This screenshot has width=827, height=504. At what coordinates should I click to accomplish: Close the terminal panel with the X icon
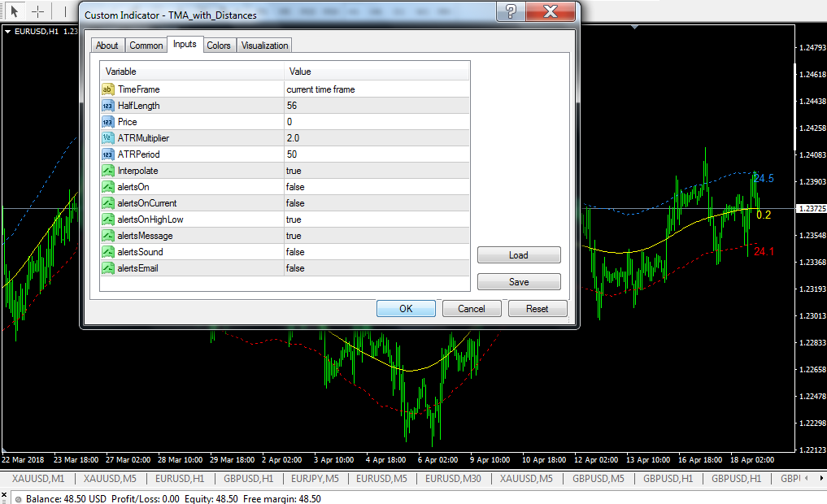[4, 495]
